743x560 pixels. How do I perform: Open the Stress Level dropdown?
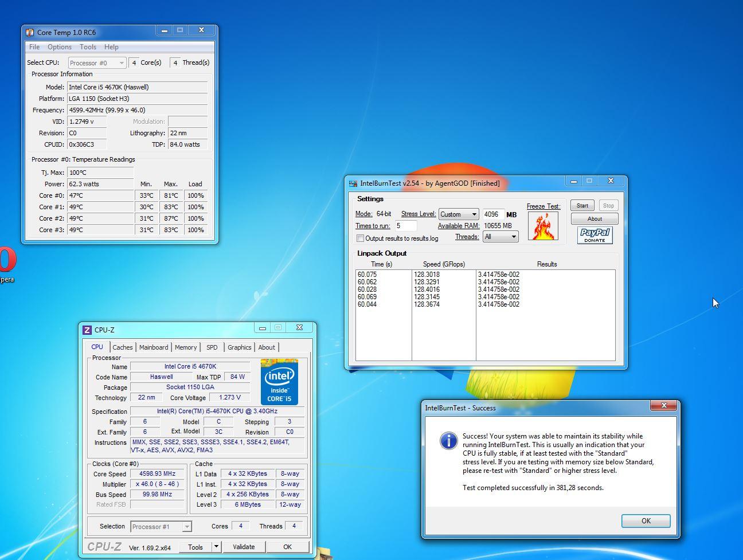click(x=458, y=214)
